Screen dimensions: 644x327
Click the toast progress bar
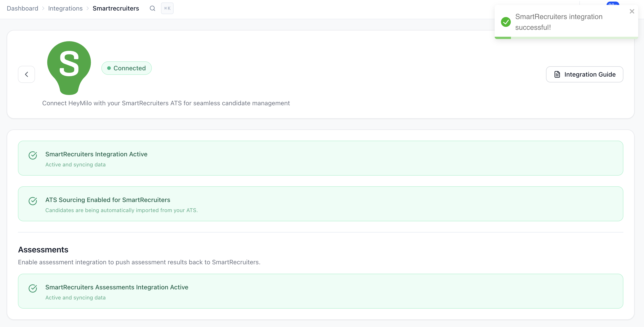pos(566,38)
